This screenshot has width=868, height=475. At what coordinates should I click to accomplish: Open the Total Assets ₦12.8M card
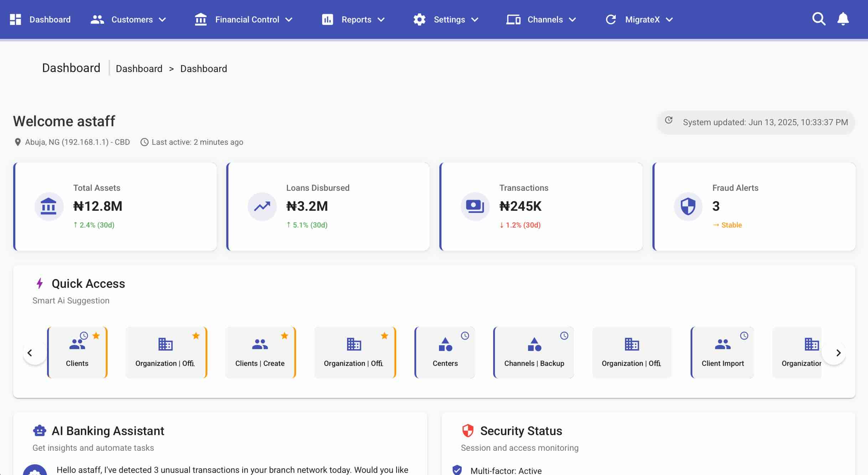[115, 207]
